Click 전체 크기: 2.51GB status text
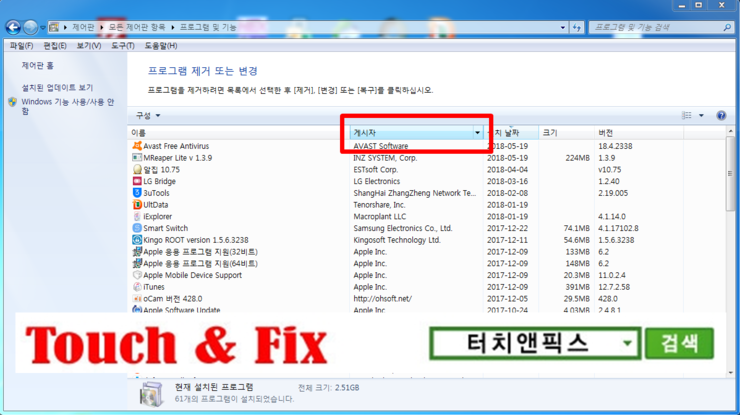The width and height of the screenshot is (740, 415). click(328, 388)
